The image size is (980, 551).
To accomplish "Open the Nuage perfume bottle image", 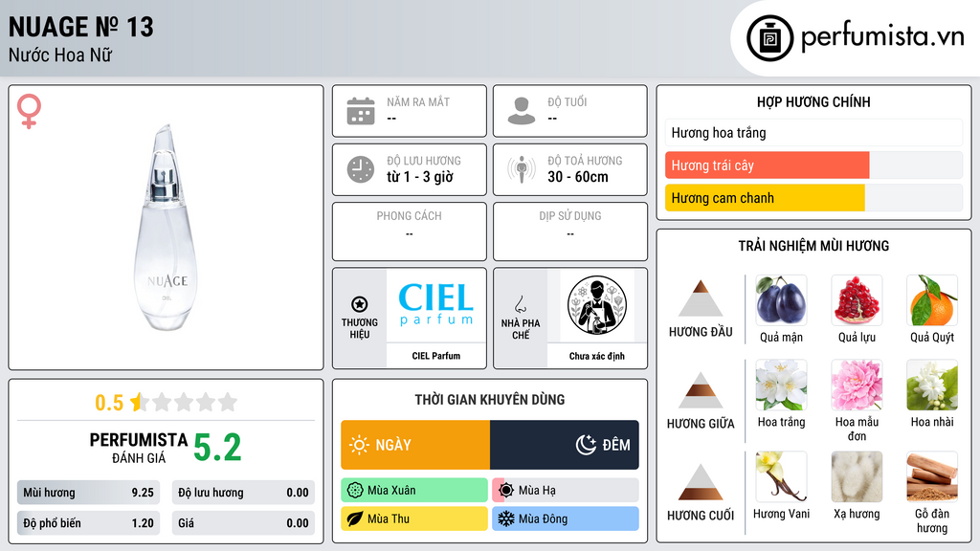I will tap(166, 228).
